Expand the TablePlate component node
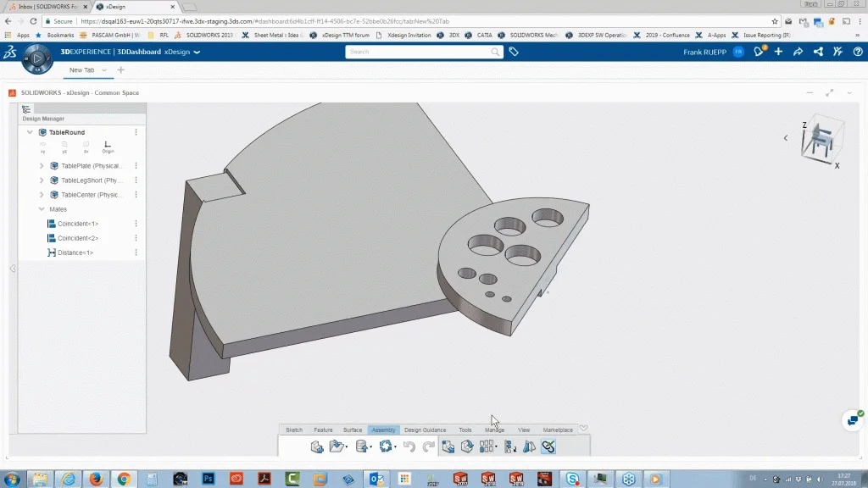 coord(42,166)
